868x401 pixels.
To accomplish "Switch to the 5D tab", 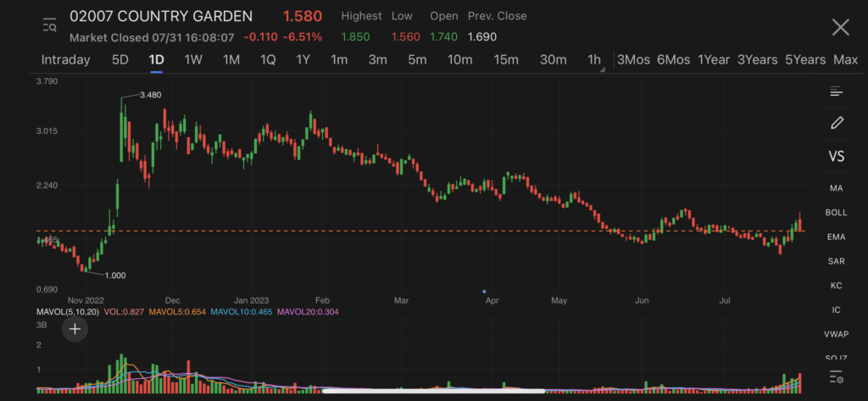I will 120,60.
